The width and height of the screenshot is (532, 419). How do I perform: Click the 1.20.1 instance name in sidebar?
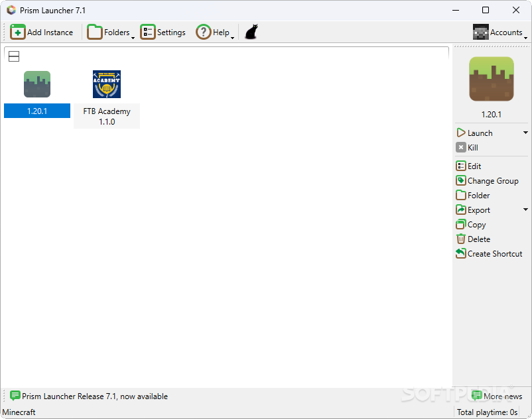492,115
